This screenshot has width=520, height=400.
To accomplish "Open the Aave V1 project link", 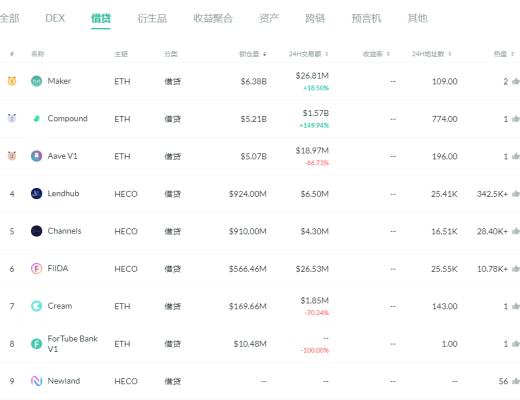I will click(62, 156).
